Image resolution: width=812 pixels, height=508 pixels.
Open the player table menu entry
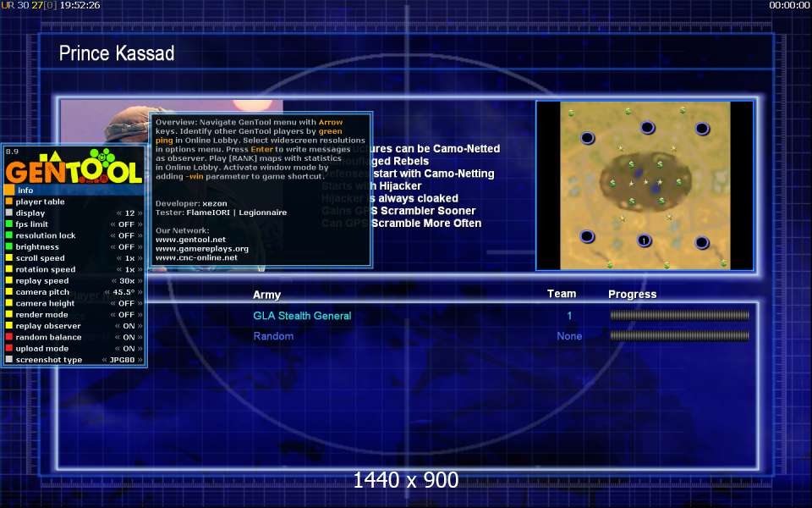click(x=40, y=202)
